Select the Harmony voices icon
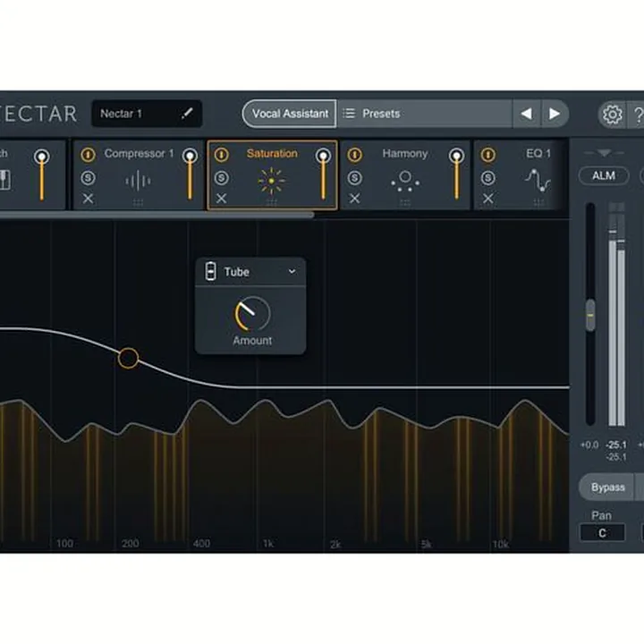This screenshot has height=644, width=644. tap(405, 181)
